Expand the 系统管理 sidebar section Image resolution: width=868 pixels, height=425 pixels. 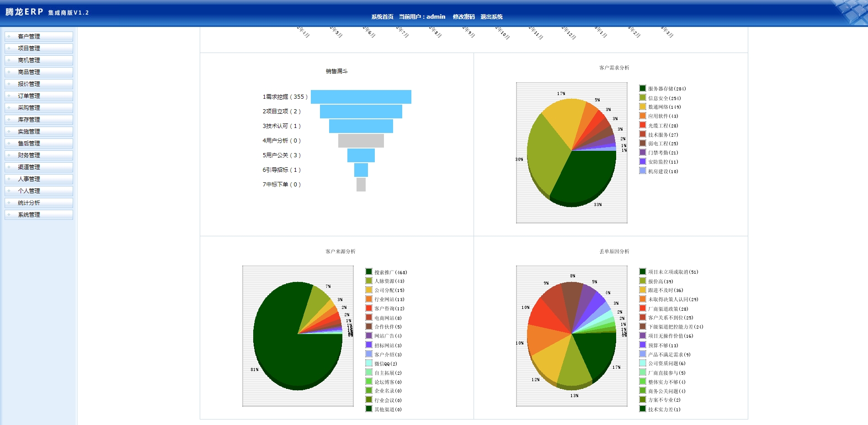point(29,215)
